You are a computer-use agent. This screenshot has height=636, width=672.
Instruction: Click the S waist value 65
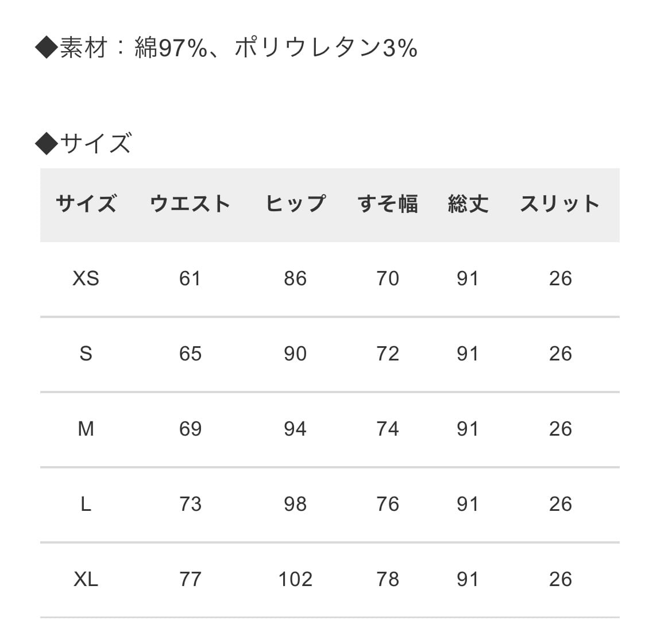click(x=190, y=354)
